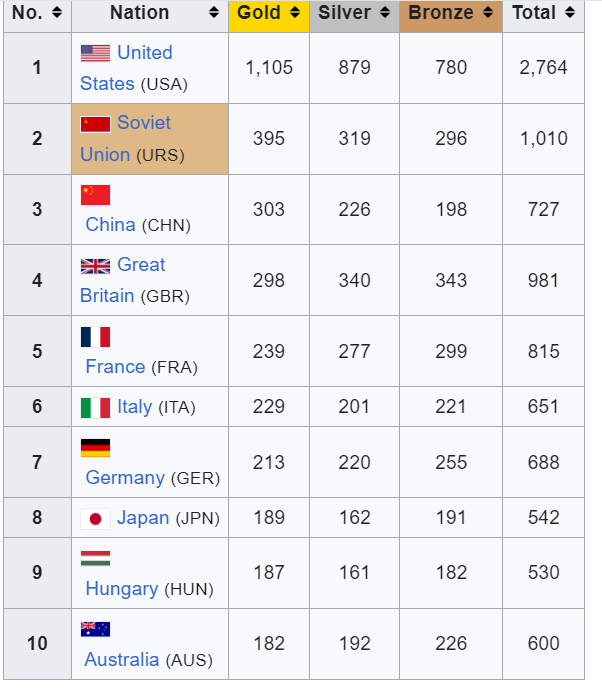This screenshot has width=602, height=688.
Task: Open the Australia country link
Action: pyautogui.click(x=122, y=659)
